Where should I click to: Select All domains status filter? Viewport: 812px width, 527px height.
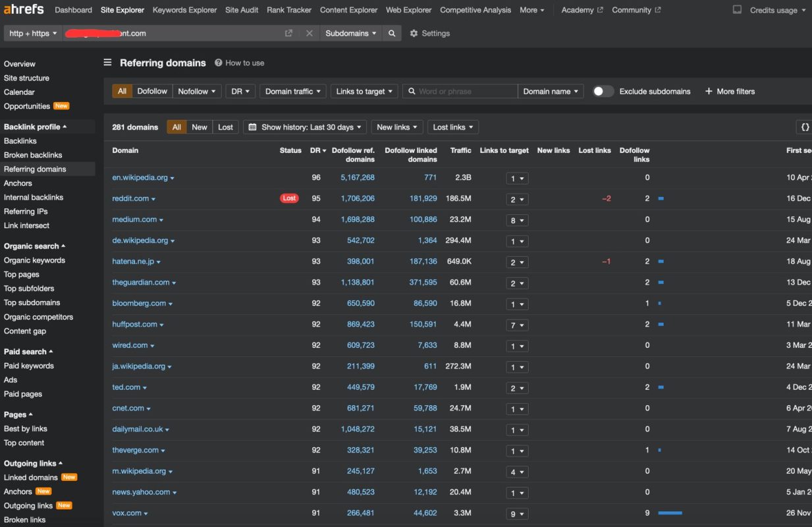(176, 127)
